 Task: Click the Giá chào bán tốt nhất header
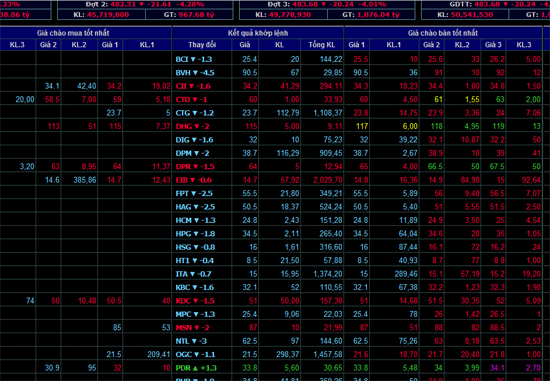coord(443,33)
